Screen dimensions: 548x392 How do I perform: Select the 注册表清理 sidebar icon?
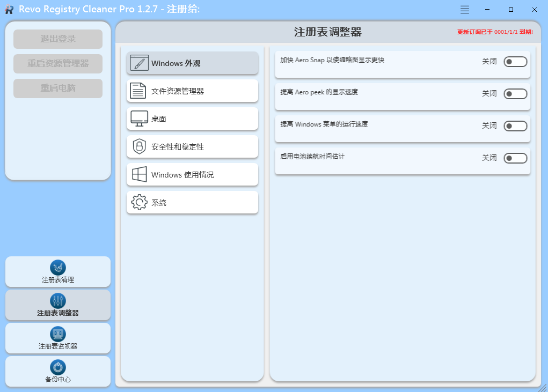(x=57, y=268)
